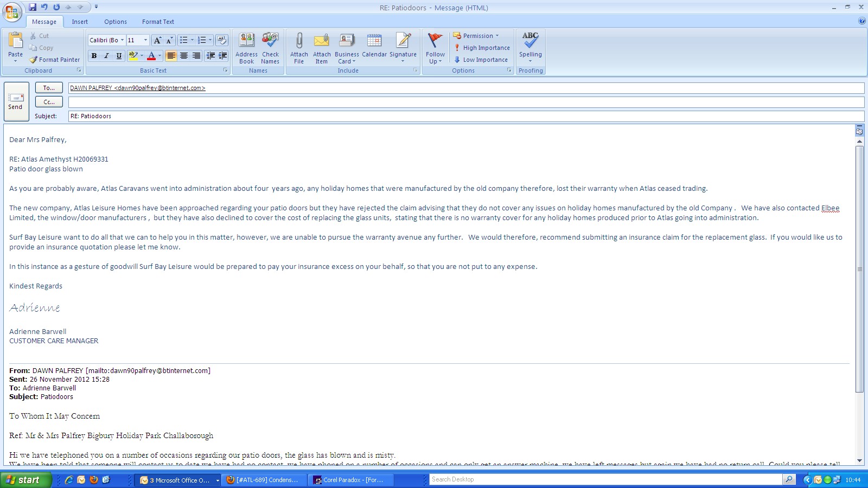Click the Desktop Search magnifier button

[x=789, y=479]
